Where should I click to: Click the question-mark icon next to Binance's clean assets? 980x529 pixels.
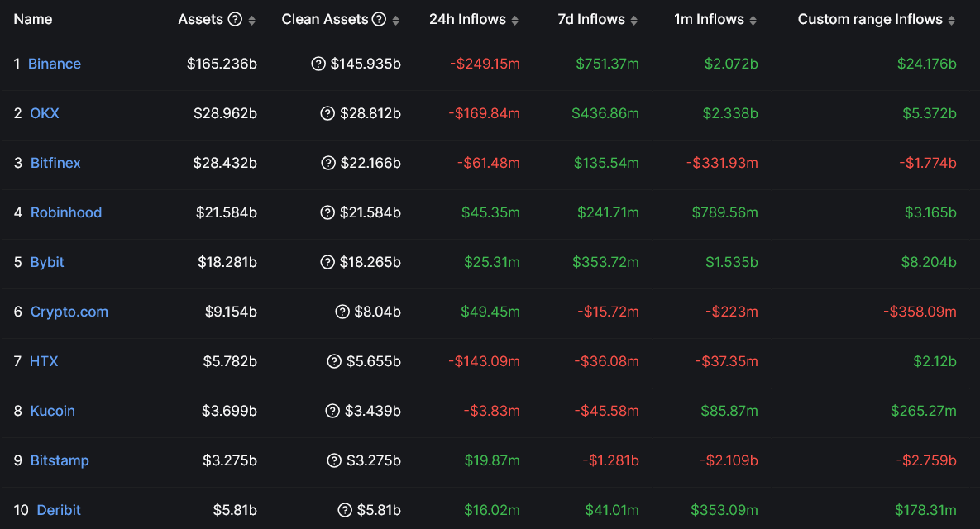(x=318, y=64)
